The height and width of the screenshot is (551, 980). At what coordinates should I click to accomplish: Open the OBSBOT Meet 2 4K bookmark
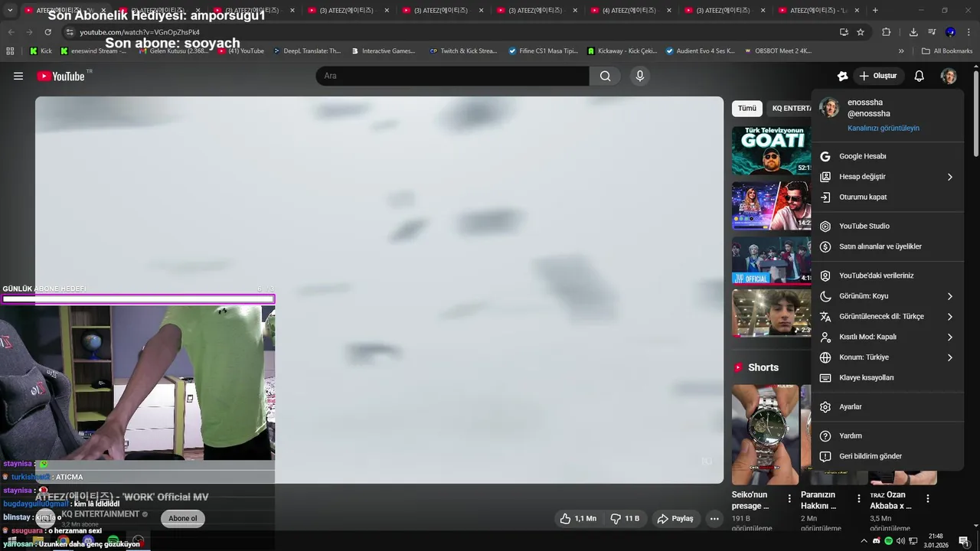point(778,51)
